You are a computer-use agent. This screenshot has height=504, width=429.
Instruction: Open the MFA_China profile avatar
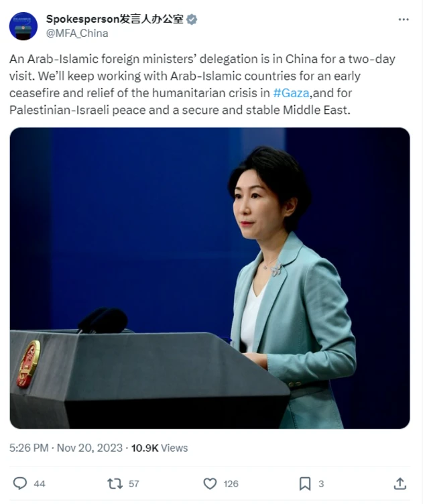click(x=23, y=26)
